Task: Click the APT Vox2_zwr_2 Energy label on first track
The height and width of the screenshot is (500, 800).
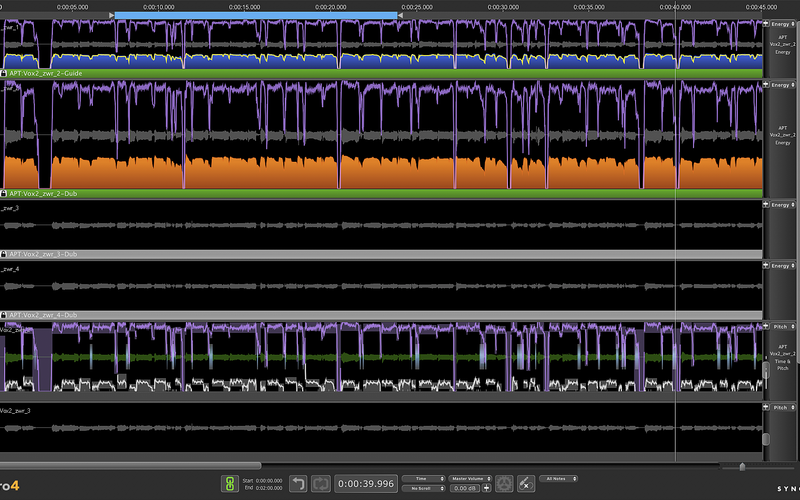Action: point(782,44)
